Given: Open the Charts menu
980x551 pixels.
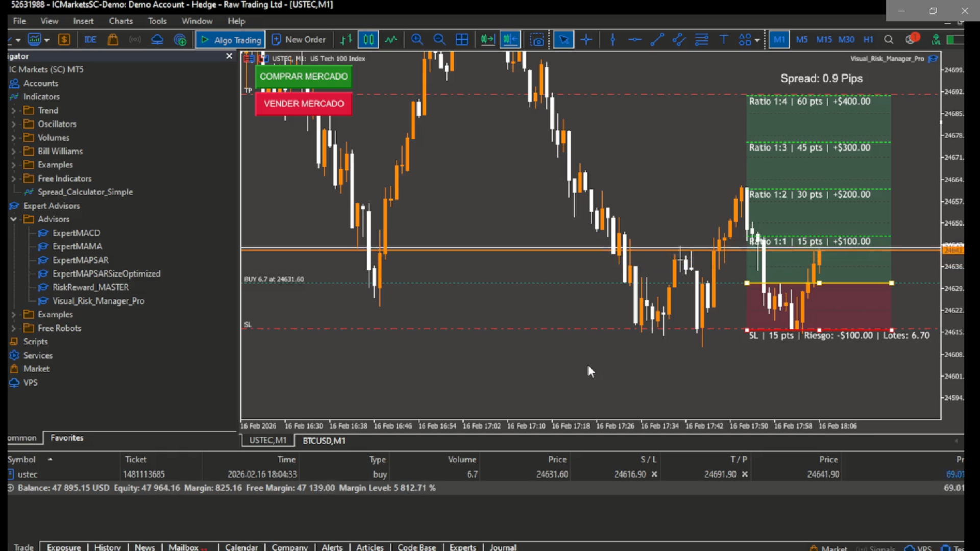Looking at the screenshot, I should click(120, 21).
